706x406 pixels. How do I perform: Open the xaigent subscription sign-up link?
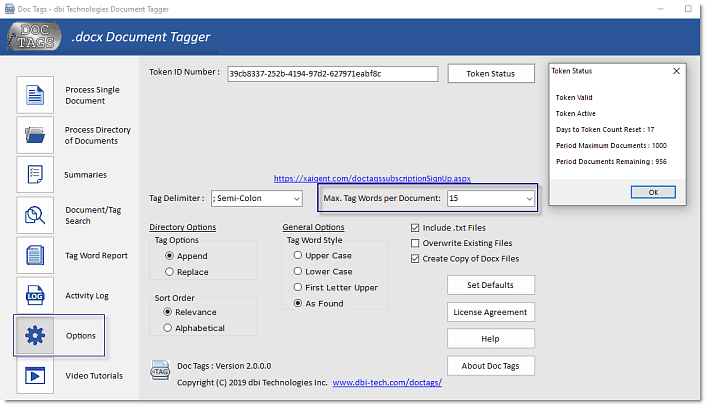pos(372,178)
